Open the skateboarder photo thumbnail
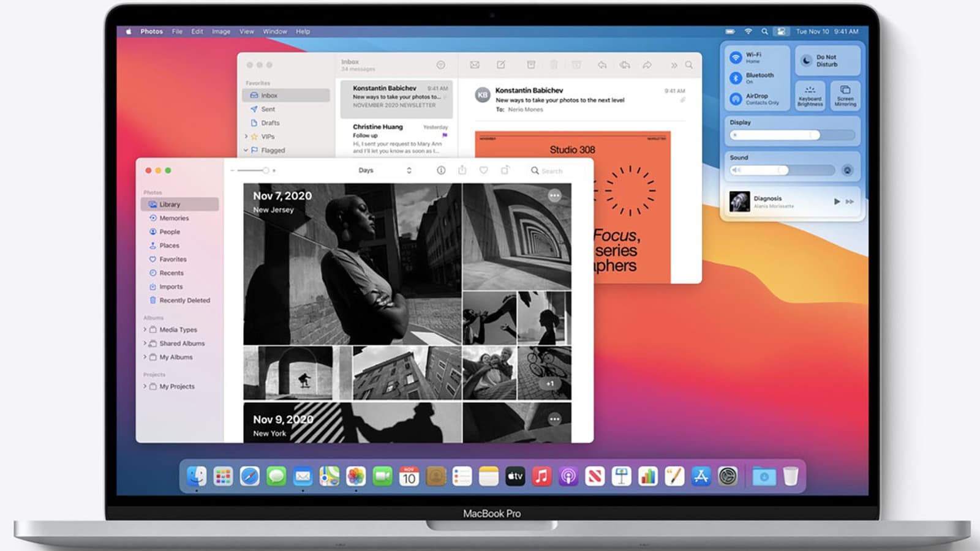 [x=297, y=373]
